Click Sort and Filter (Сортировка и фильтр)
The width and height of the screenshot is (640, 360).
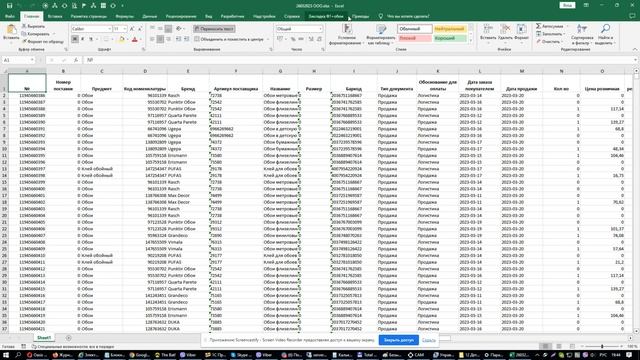point(582,34)
